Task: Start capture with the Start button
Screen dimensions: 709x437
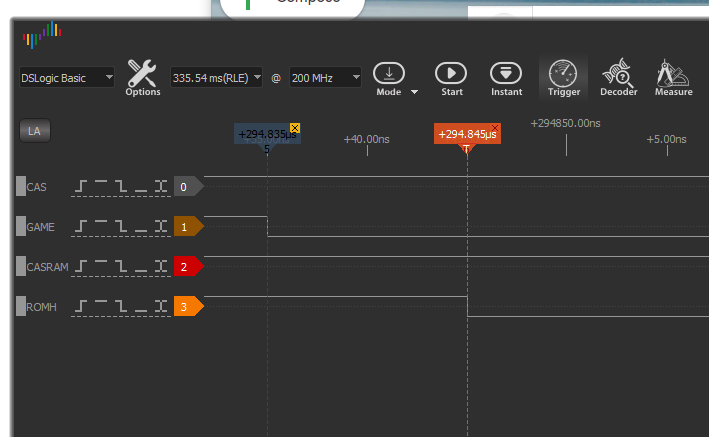Action: (x=451, y=78)
